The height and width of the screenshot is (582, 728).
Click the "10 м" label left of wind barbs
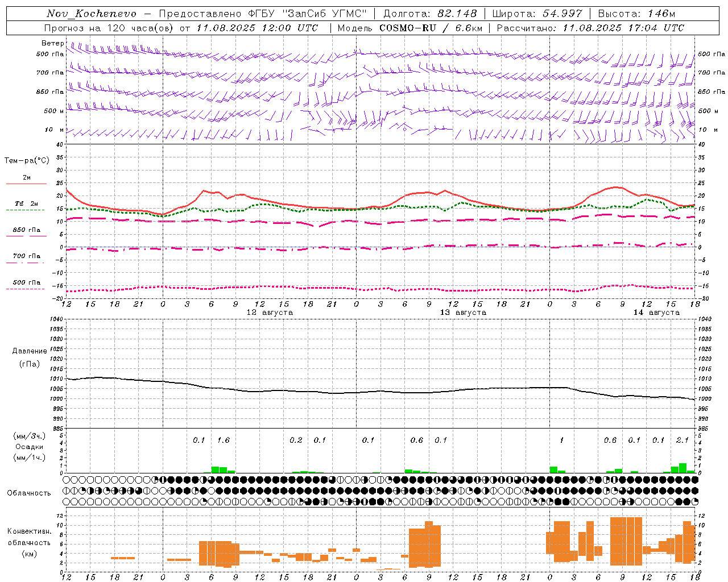coord(54,130)
